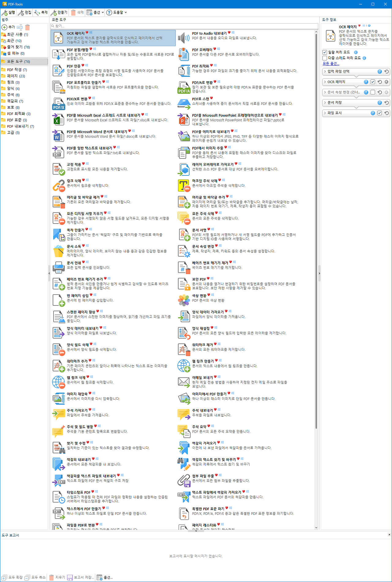Select the 마크업 주석 삭제 icon
The height and width of the screenshot is (582, 392).
pyautogui.click(x=184, y=186)
